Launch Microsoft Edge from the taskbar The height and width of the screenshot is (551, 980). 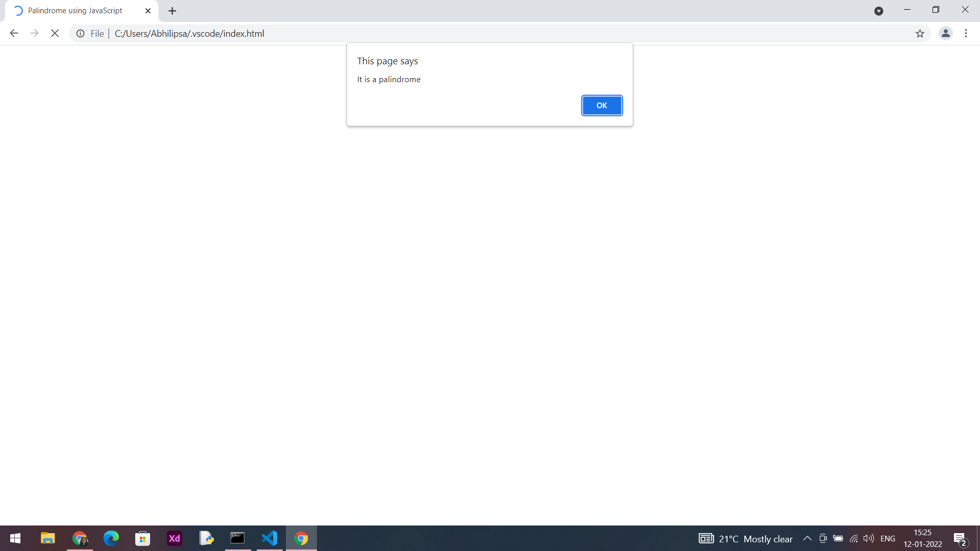tap(111, 538)
